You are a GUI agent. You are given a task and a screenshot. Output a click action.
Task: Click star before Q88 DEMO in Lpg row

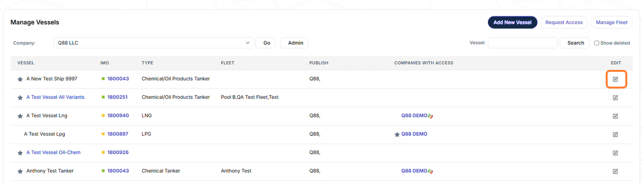397,134
